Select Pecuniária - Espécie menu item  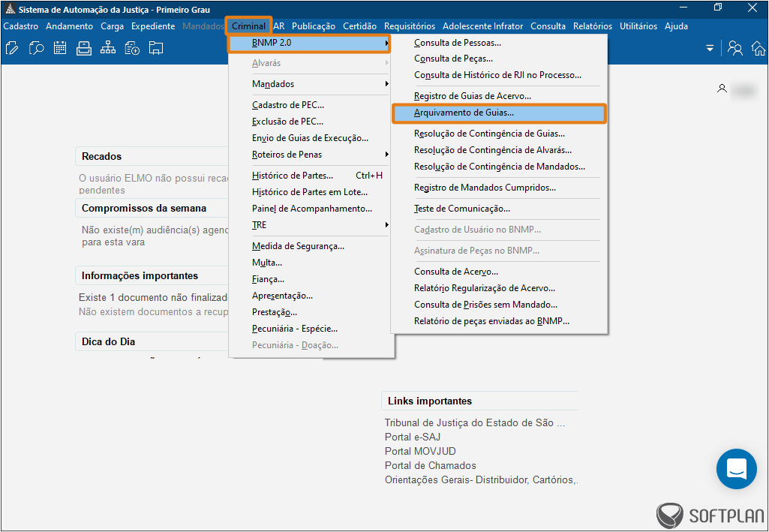click(x=311, y=329)
